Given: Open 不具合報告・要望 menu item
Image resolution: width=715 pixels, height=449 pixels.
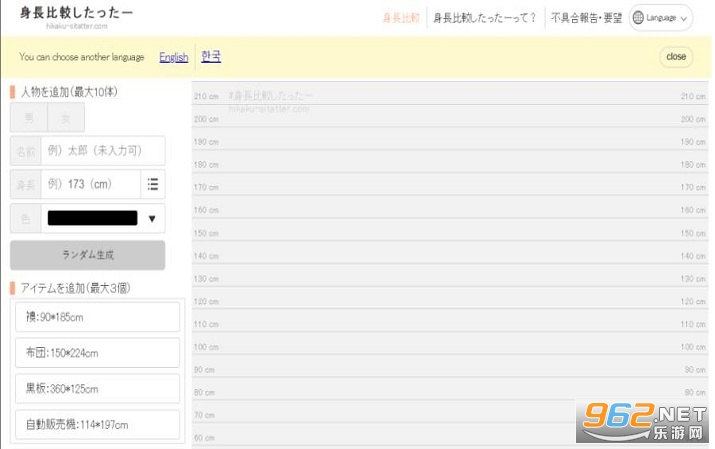Looking at the screenshot, I should pos(585,18).
